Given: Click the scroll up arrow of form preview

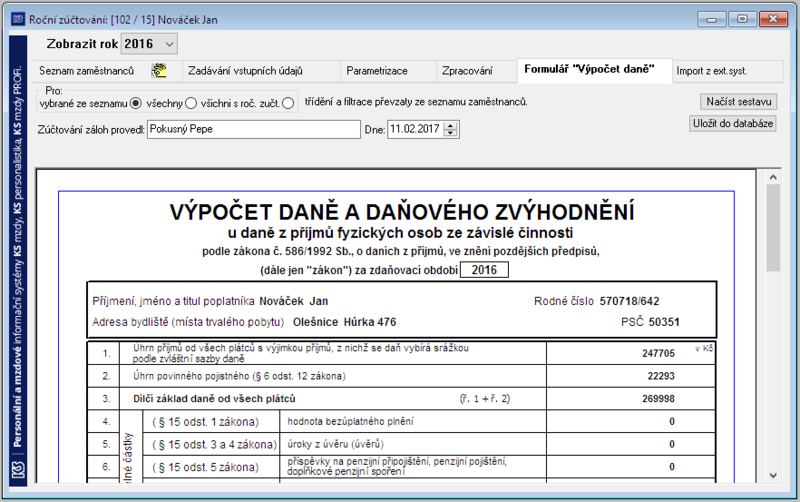Looking at the screenshot, I should click(773, 177).
